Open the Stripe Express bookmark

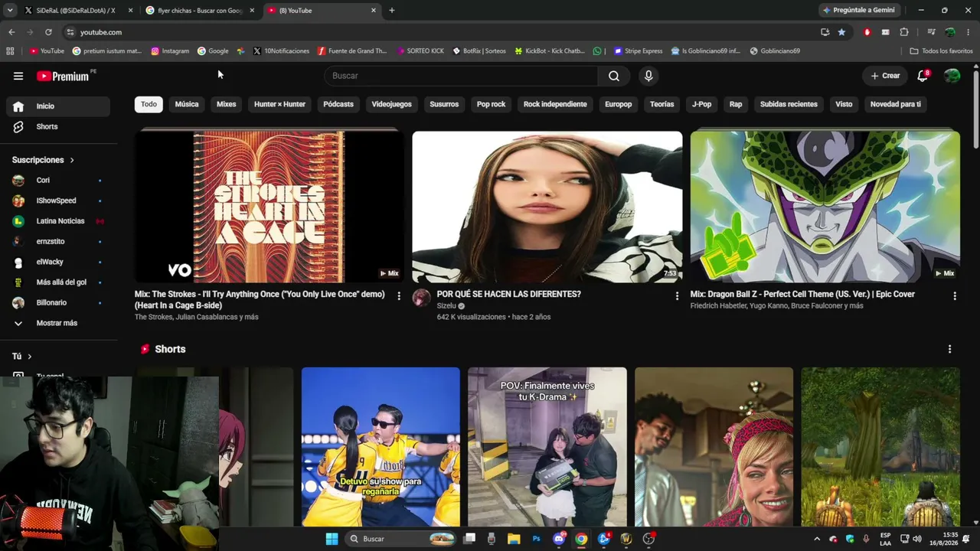[x=638, y=51]
